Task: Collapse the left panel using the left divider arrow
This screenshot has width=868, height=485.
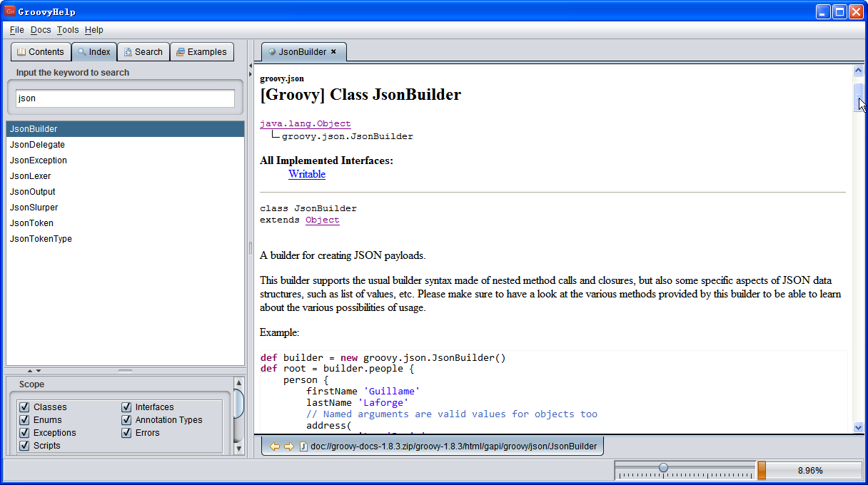Action: pos(251,66)
